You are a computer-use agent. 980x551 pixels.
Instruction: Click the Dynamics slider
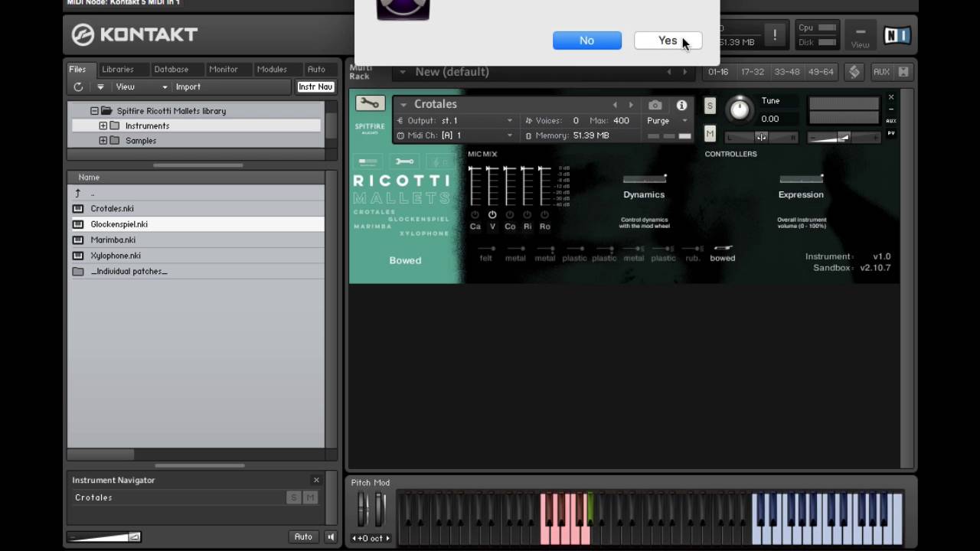[x=644, y=179]
